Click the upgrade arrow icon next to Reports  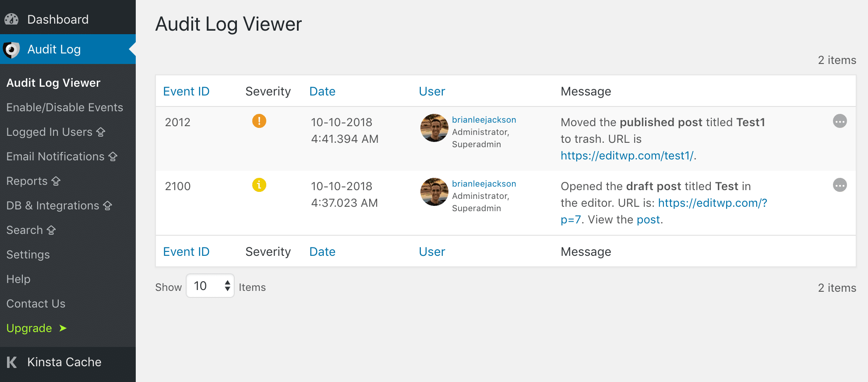click(56, 181)
